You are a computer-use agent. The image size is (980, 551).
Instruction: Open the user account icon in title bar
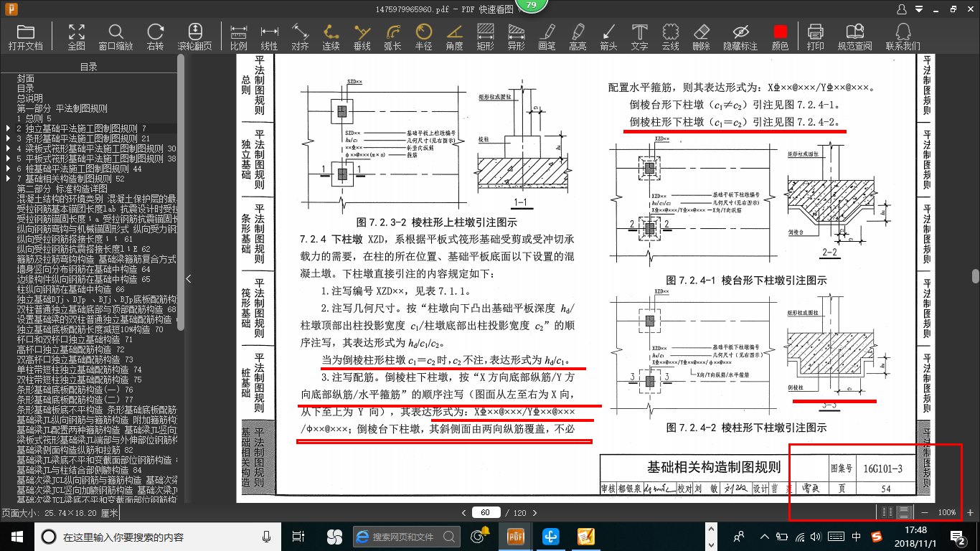tap(902, 9)
